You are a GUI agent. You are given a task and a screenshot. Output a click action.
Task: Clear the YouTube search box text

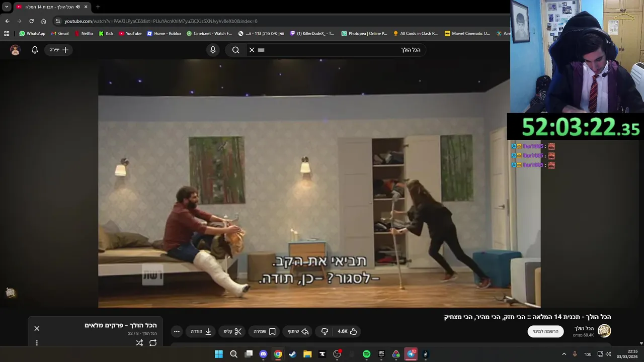point(252,50)
